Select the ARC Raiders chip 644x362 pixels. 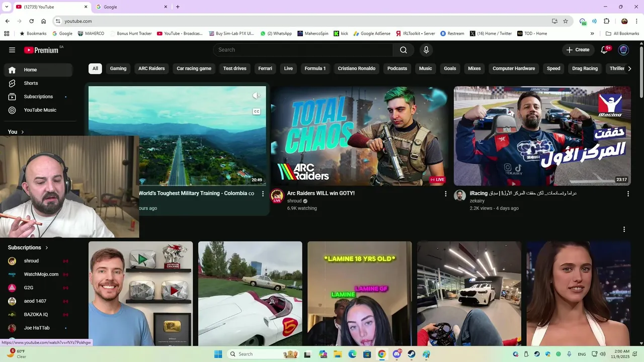point(151,68)
